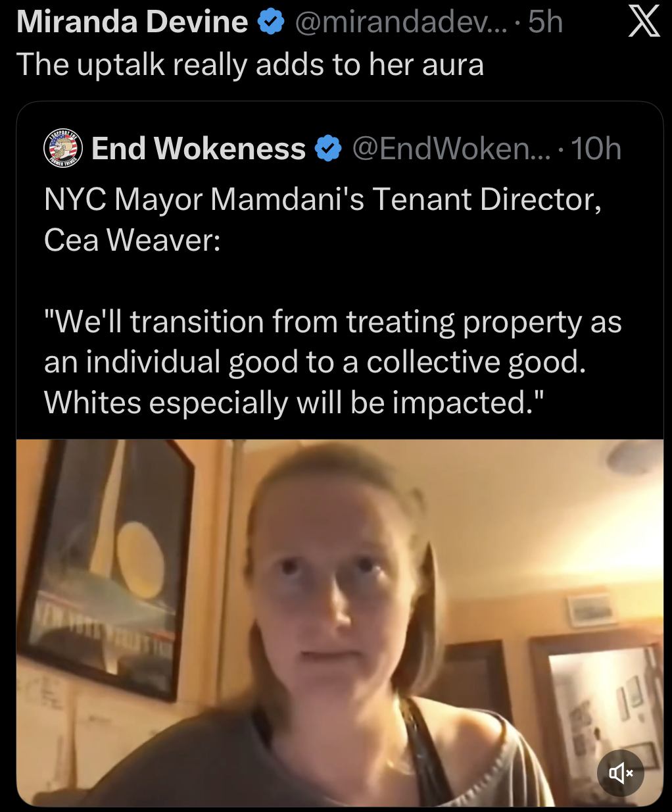Open Miranda Devine's profile via display name
672x812 pixels.
(x=132, y=22)
